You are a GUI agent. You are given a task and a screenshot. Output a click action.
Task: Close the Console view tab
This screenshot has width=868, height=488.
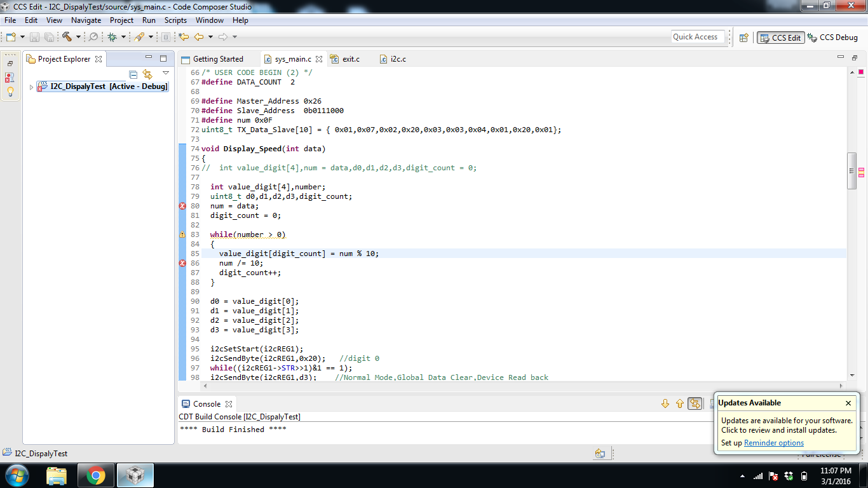[x=229, y=404]
